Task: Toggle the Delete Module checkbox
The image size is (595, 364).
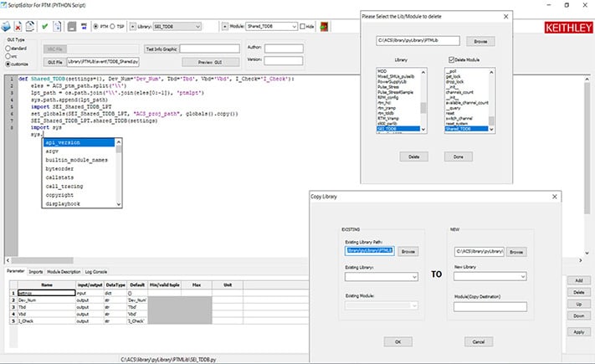Action: click(x=450, y=60)
